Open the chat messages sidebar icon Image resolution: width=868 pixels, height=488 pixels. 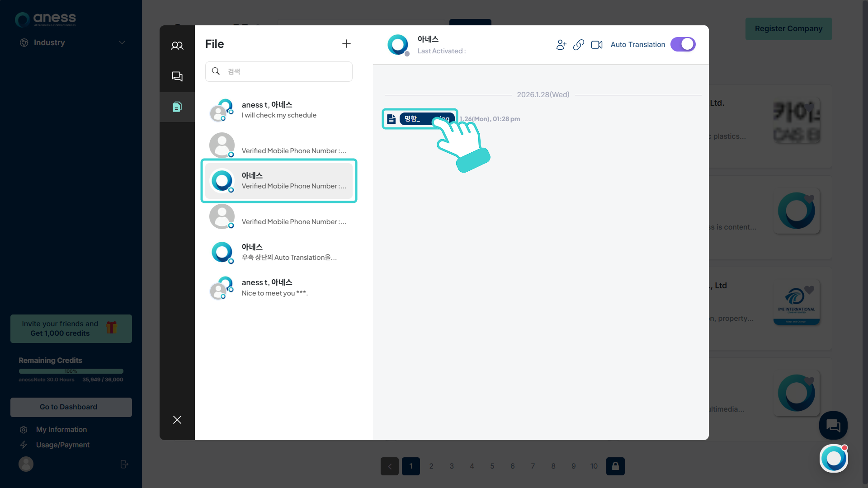[x=177, y=76]
